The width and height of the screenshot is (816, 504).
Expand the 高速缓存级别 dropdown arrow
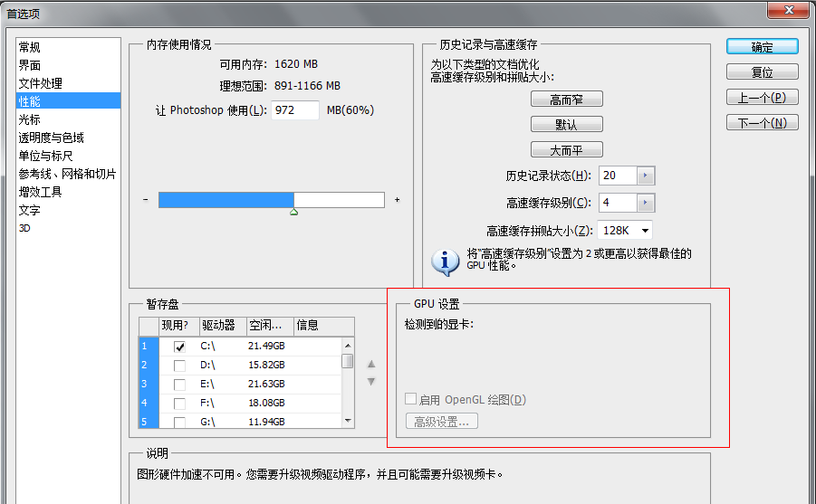(645, 203)
